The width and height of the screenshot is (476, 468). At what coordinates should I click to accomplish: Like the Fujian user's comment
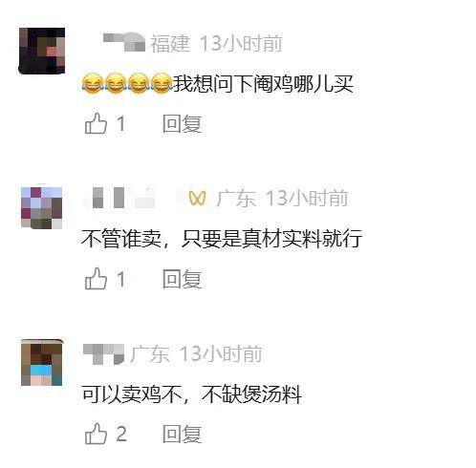click(x=96, y=123)
